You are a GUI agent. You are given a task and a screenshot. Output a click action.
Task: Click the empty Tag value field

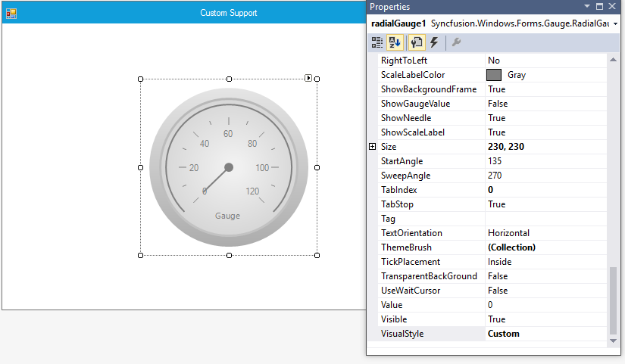point(545,219)
